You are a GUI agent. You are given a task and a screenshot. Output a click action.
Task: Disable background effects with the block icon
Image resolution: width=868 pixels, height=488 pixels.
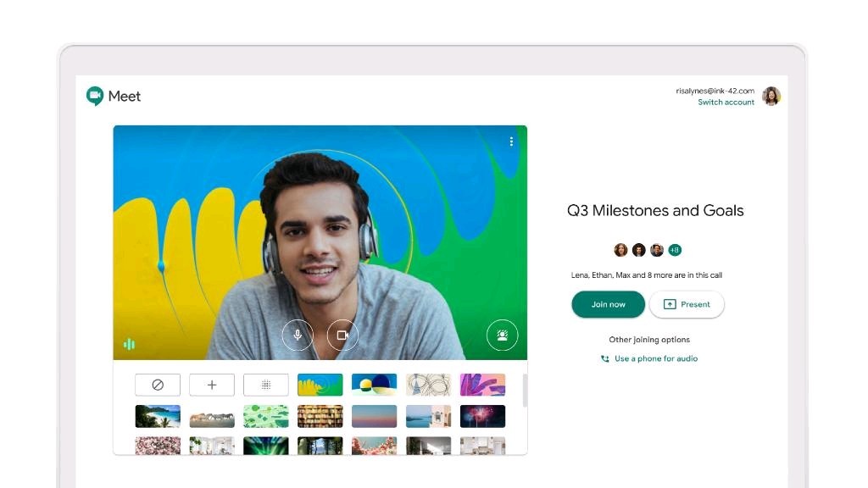pyautogui.click(x=157, y=384)
